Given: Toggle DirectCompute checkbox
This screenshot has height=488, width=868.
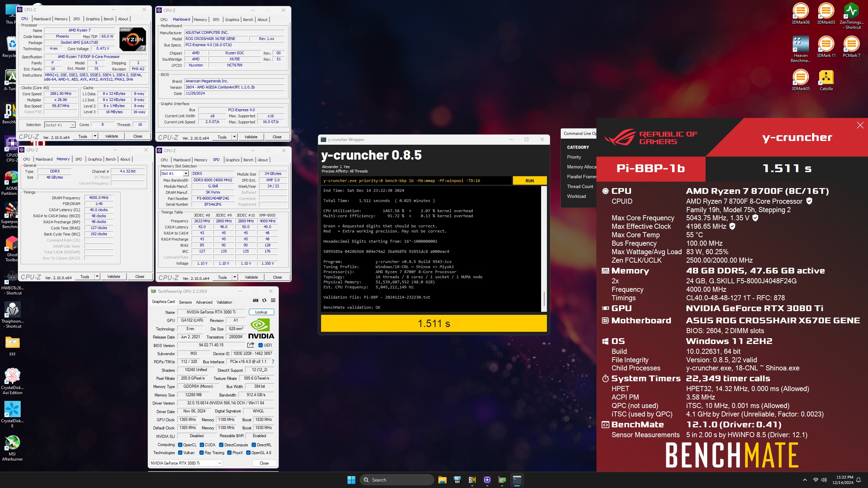Looking at the screenshot, I should pyautogui.click(x=221, y=445).
